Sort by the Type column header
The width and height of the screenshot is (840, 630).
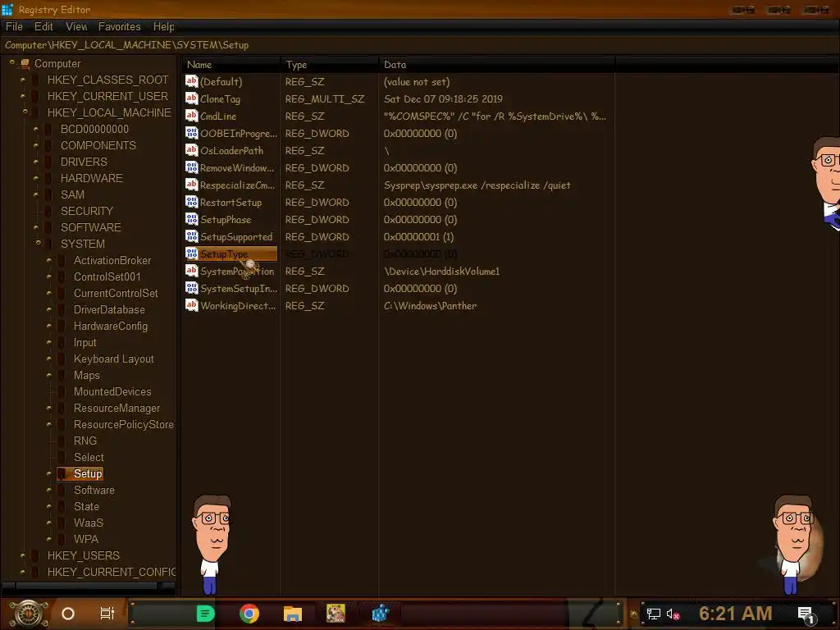click(x=330, y=65)
